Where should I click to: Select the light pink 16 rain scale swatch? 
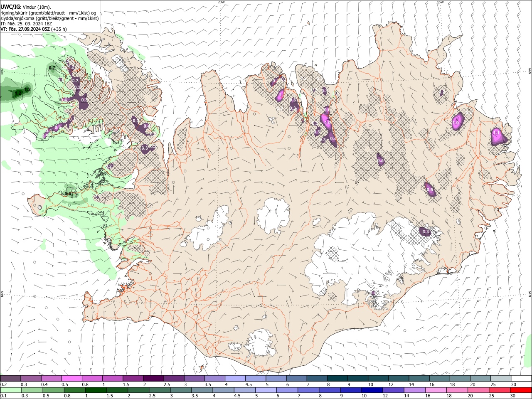pyautogui.click(x=435, y=390)
